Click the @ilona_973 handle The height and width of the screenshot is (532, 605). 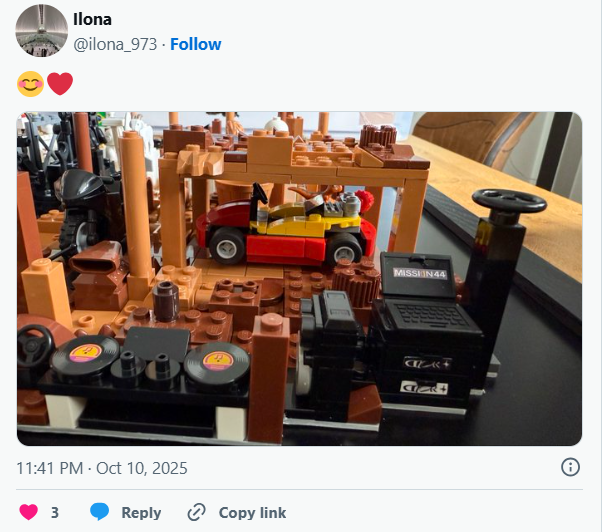click(115, 44)
